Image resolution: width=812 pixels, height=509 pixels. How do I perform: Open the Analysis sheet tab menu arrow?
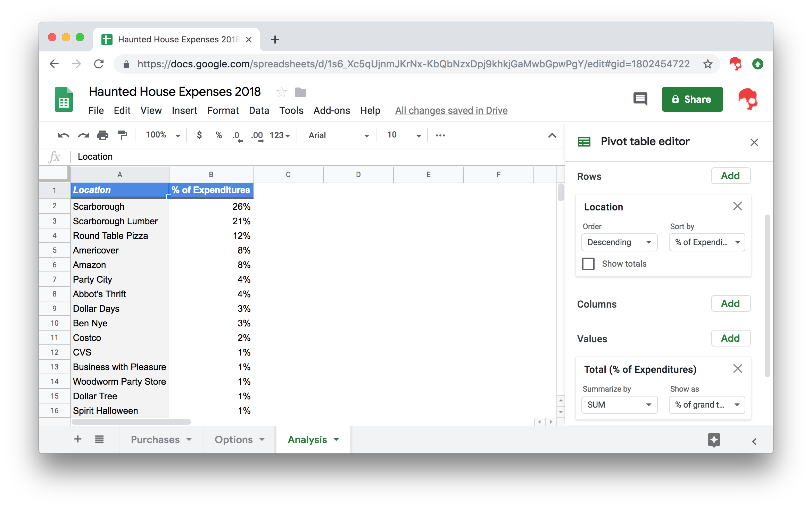pyautogui.click(x=336, y=440)
